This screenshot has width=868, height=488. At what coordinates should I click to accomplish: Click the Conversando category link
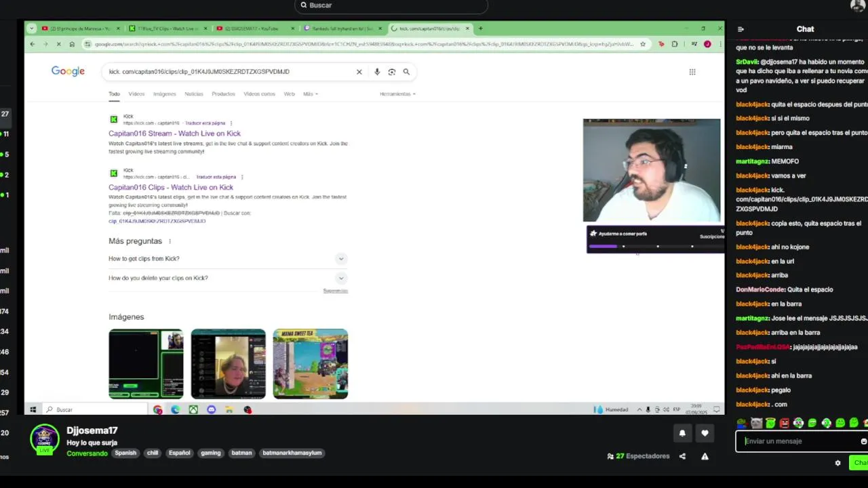click(x=87, y=453)
